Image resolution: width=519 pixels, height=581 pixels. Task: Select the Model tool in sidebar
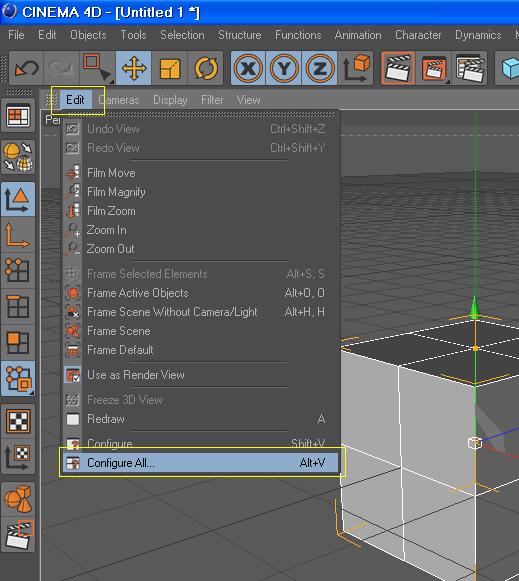click(18, 199)
